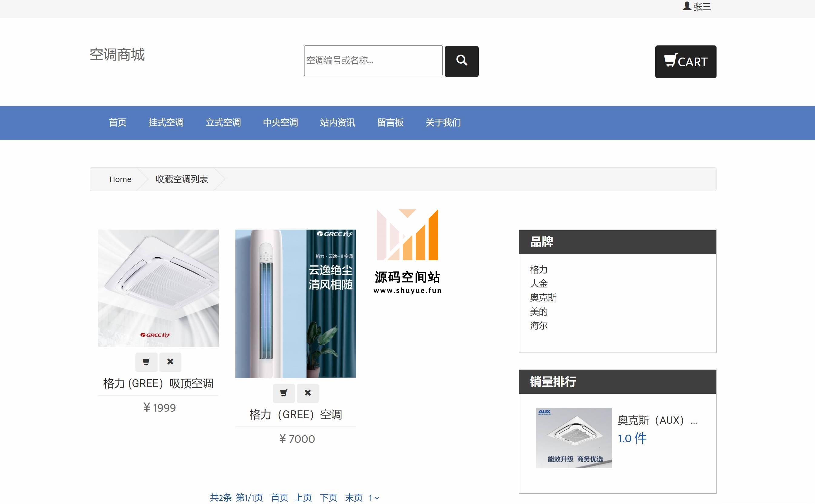Filter by brand 美的
The height and width of the screenshot is (504, 815).
click(539, 312)
